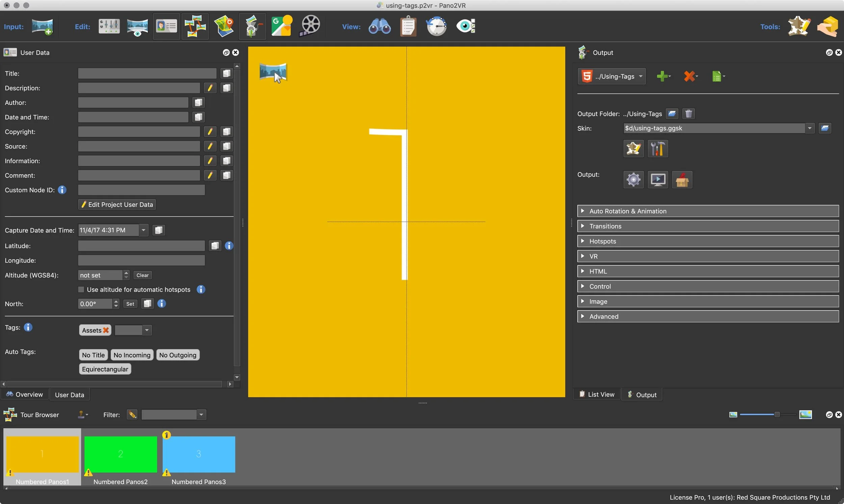Click the Latitude input field
This screenshot has height=504, width=844.
[x=141, y=246]
